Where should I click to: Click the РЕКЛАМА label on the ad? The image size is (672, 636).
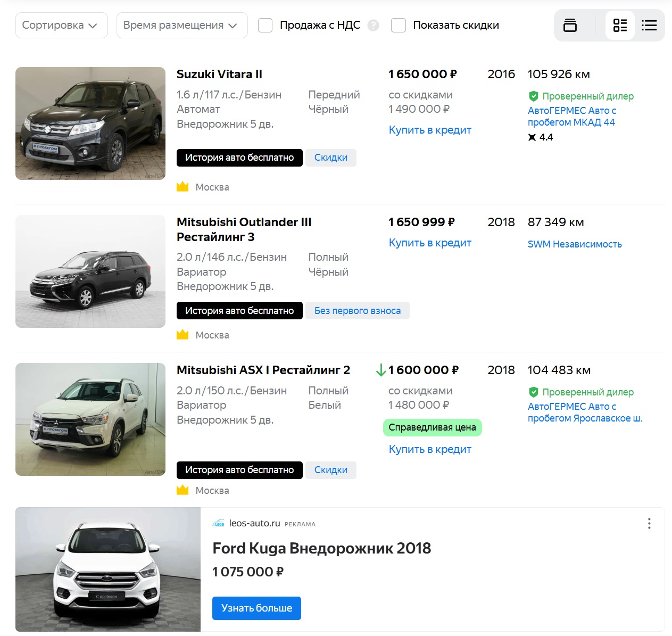click(300, 524)
